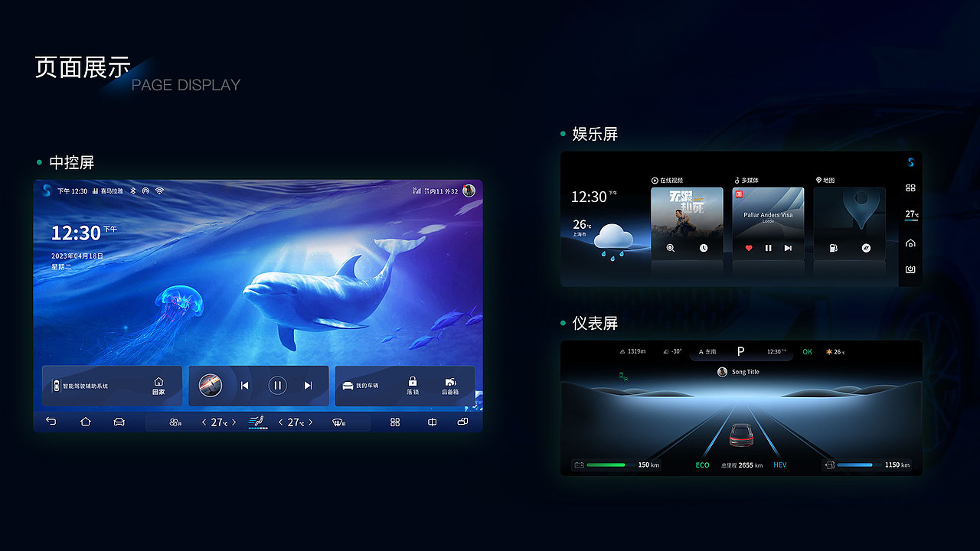Open home from center console bottom dock
The image size is (980, 551).
click(x=85, y=422)
